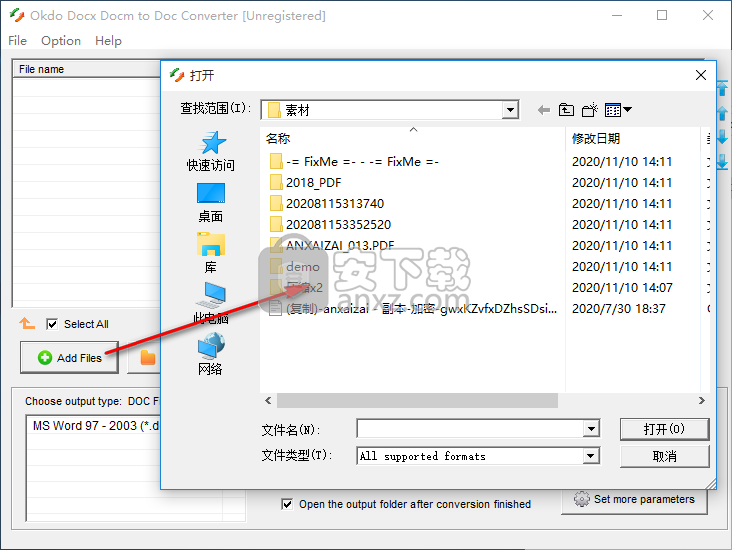
Task: Click the orange folder icon next to Add Files
Action: (148, 358)
